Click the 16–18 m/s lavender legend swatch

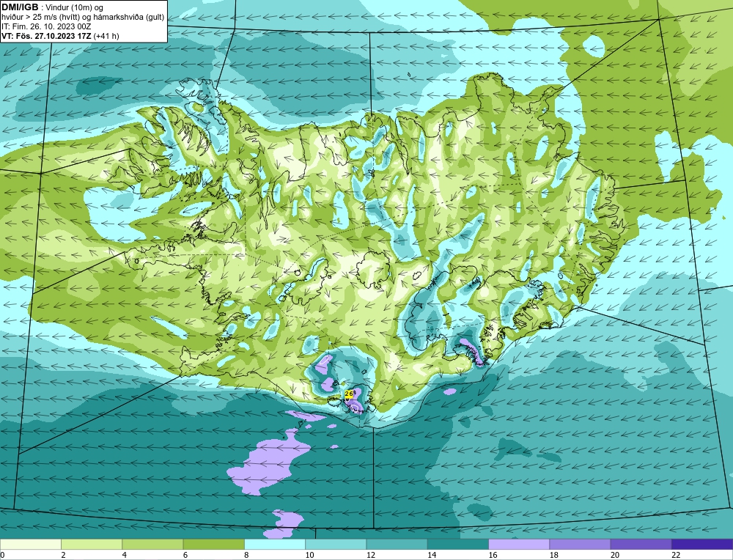click(519, 544)
